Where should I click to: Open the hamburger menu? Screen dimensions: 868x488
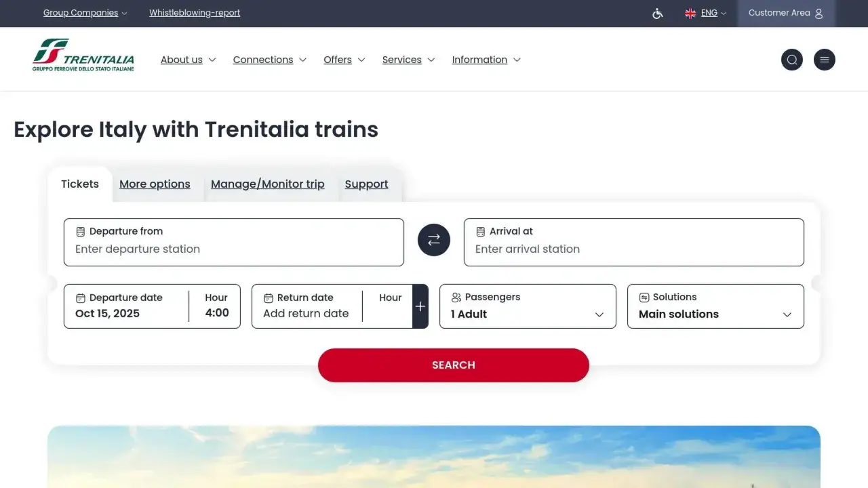(x=825, y=60)
